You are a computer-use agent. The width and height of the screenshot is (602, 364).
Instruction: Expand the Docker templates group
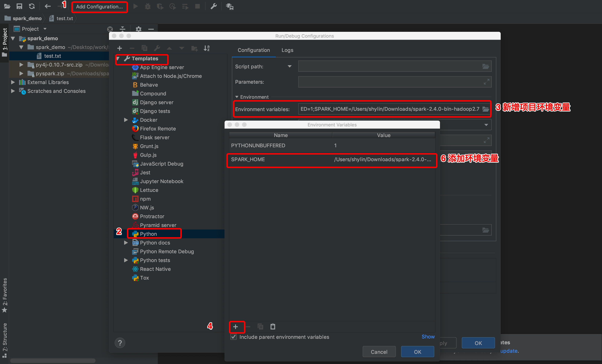(126, 120)
